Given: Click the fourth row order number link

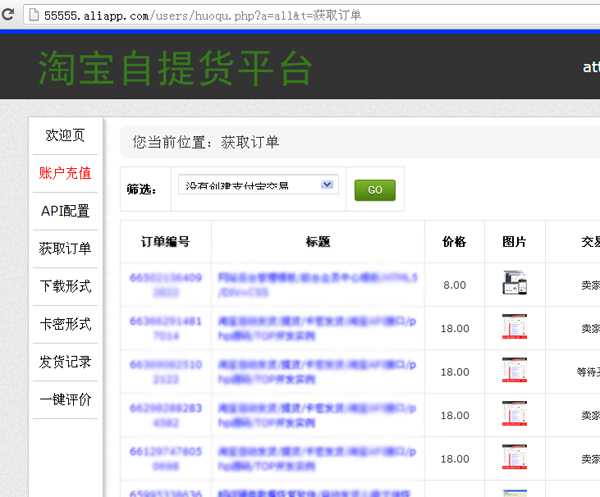Looking at the screenshot, I should (x=166, y=415).
